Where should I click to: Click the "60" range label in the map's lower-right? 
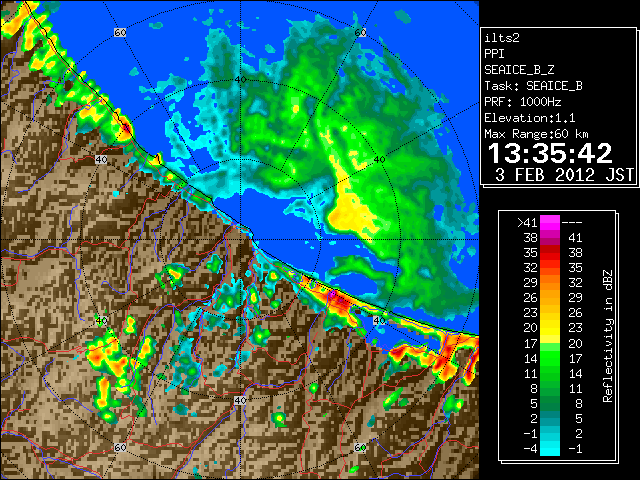pyautogui.click(x=360, y=447)
